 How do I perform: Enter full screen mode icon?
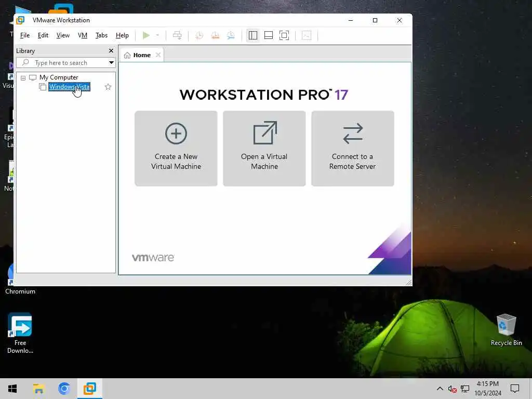284,35
